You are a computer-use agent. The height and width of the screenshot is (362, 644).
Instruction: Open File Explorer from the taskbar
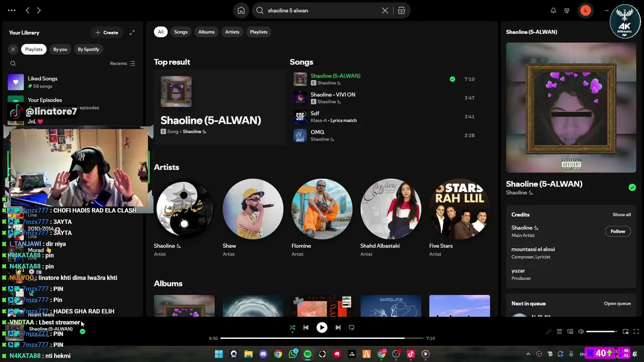pos(249,354)
